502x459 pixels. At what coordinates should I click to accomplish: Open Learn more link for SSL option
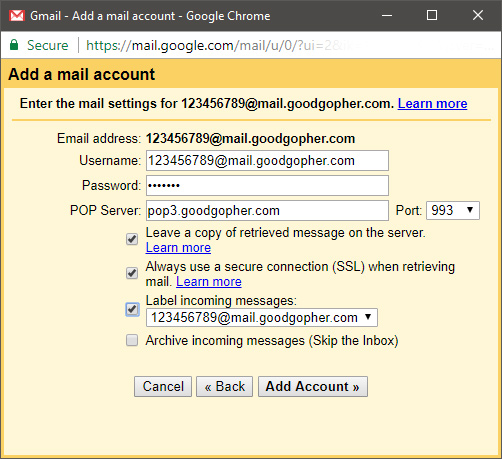(x=209, y=282)
